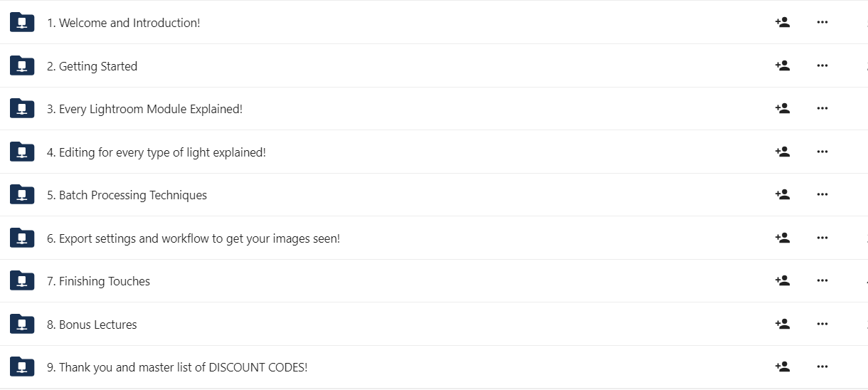The height and width of the screenshot is (390, 868).
Task: Show more options for DISCOUNT CODES folder
Action: click(822, 367)
